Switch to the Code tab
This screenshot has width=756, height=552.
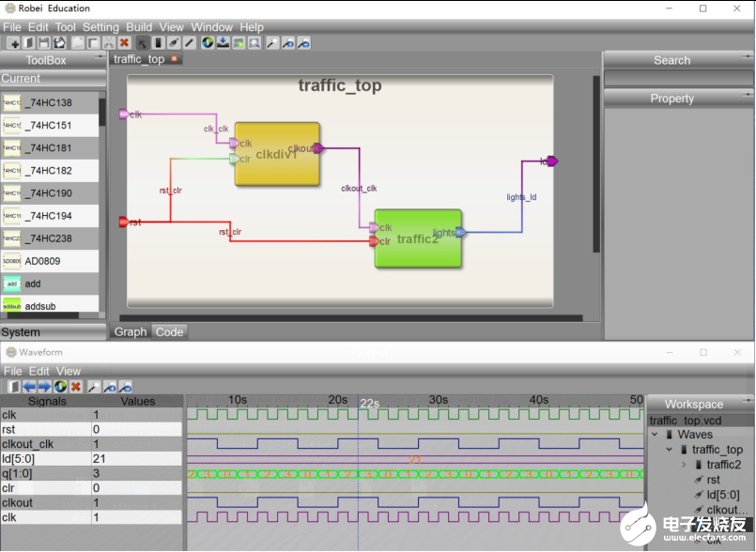(169, 331)
